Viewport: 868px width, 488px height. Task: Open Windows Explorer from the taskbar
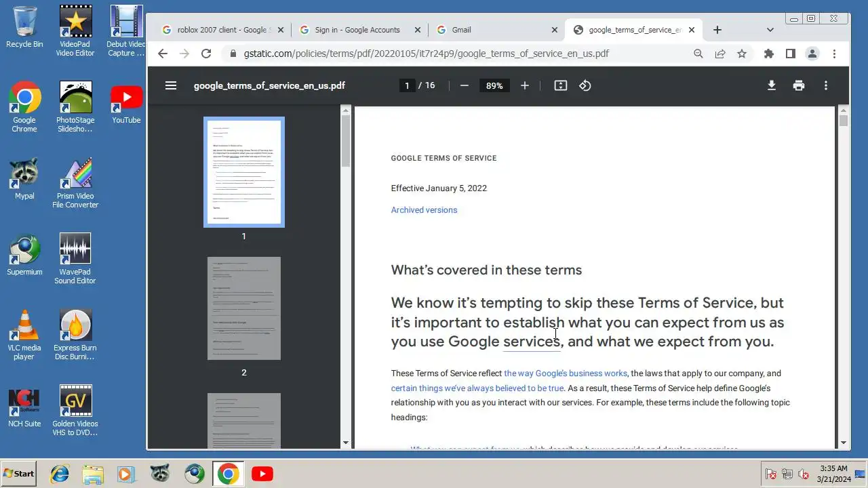[x=93, y=474]
